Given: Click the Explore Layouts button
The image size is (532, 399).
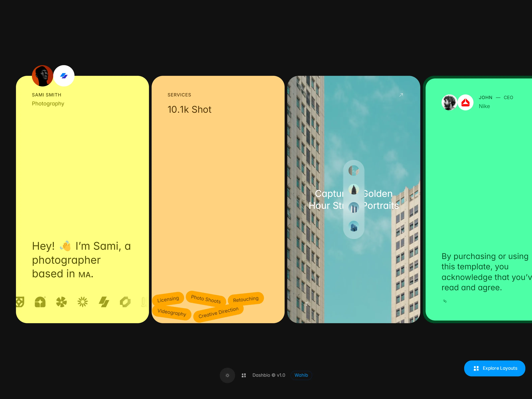Looking at the screenshot, I should coord(494,368).
